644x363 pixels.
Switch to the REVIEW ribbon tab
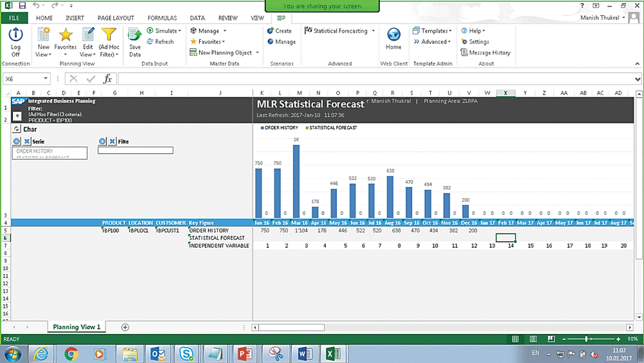coord(227,18)
